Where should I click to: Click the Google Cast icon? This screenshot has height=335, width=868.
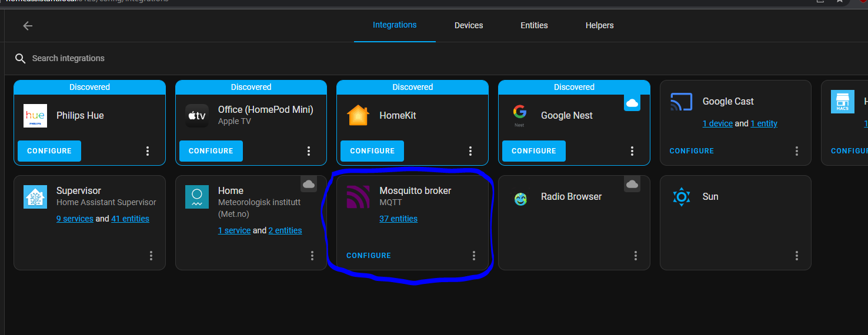(x=681, y=102)
